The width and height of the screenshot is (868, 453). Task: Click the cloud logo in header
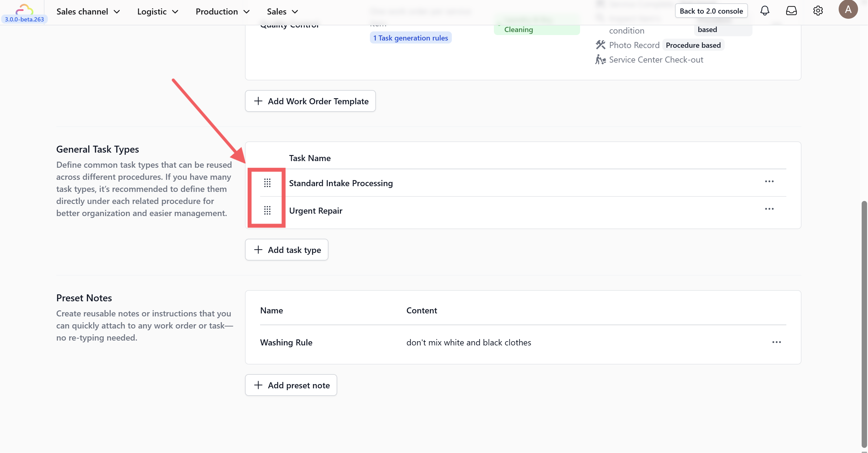pos(24,9)
